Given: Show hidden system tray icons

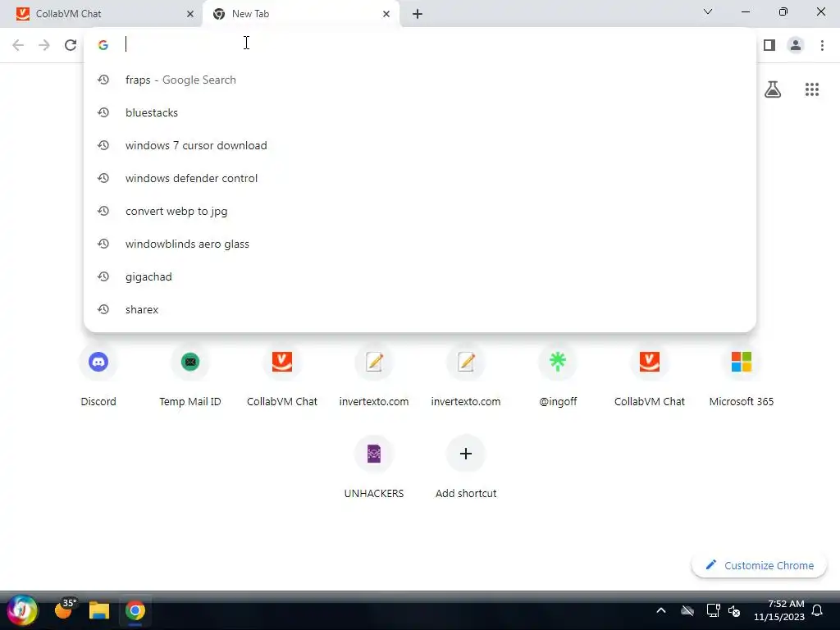Looking at the screenshot, I should 661,610.
